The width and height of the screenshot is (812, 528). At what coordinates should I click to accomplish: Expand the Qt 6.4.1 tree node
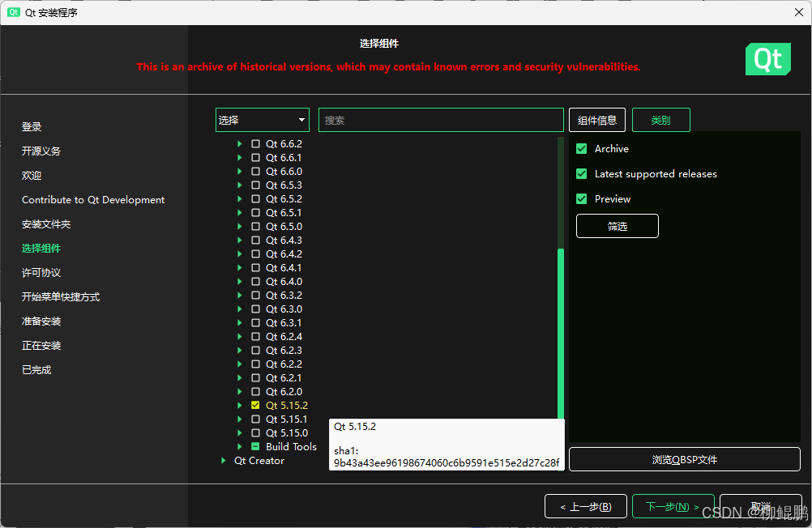239,267
